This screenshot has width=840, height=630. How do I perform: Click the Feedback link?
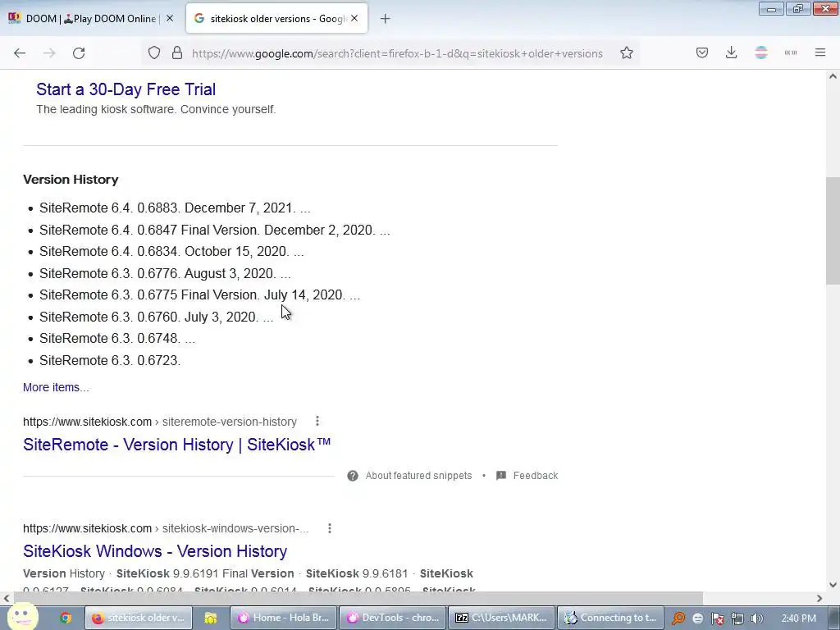[535, 476]
